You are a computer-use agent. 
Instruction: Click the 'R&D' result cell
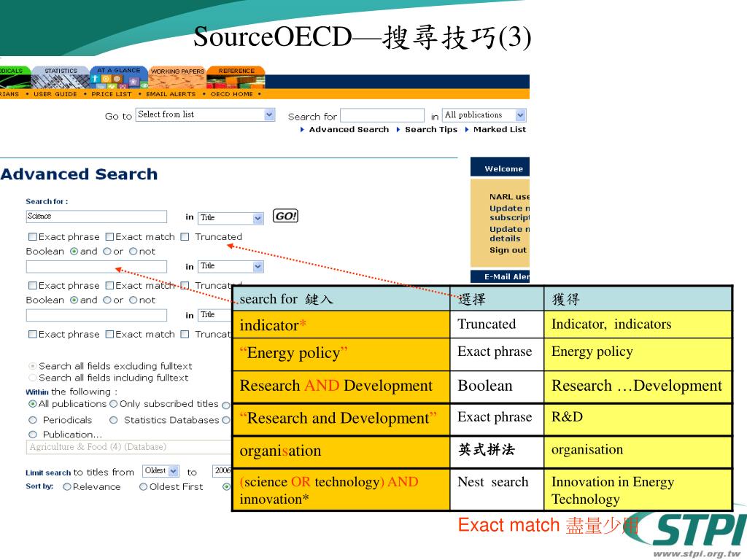[x=638, y=419]
